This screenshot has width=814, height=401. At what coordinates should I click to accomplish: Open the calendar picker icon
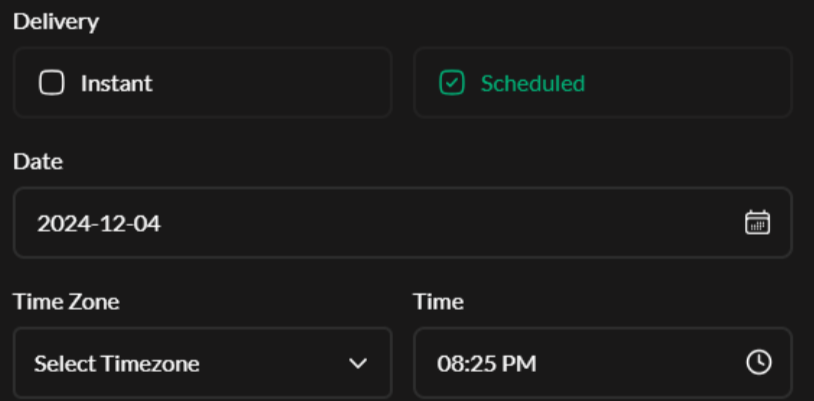(757, 223)
